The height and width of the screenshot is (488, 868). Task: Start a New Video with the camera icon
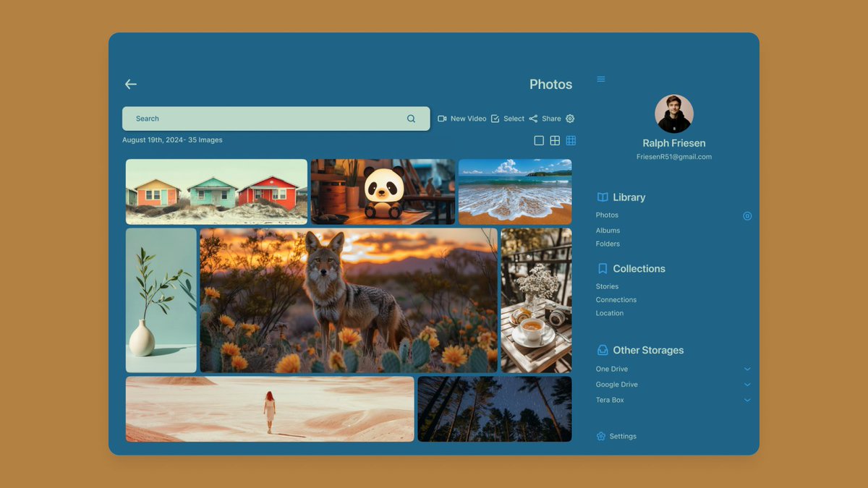pos(442,118)
